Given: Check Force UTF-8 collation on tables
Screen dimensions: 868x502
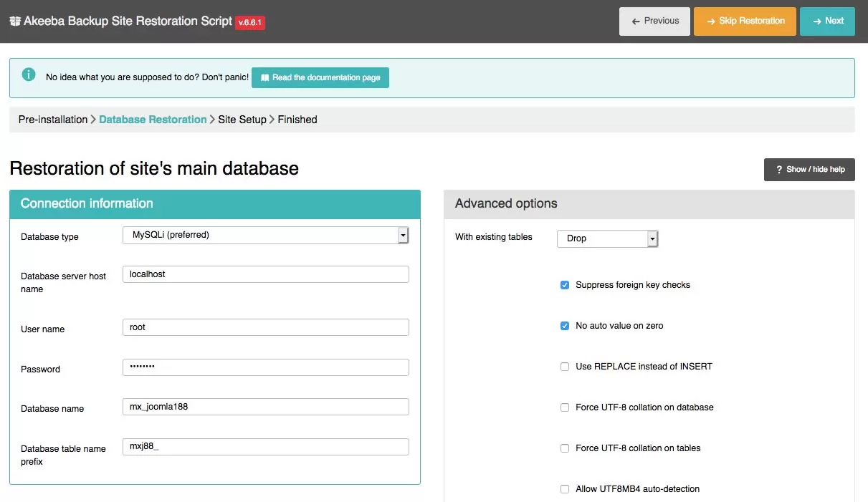Looking at the screenshot, I should tap(565, 448).
